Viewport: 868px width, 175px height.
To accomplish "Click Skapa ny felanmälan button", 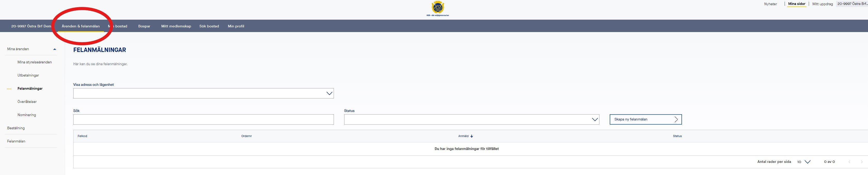I will pyautogui.click(x=645, y=119).
